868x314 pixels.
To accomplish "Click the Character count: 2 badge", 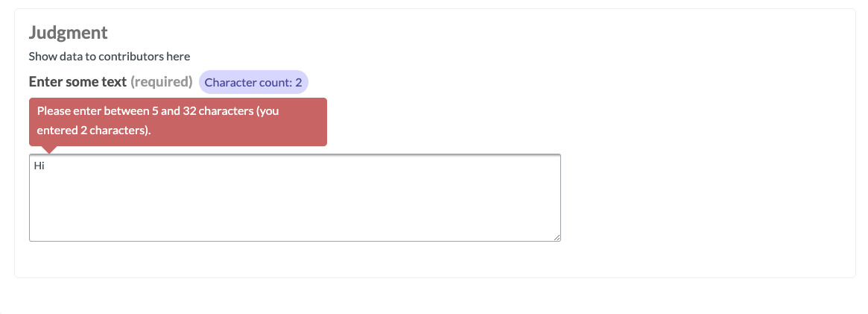I will point(253,83).
